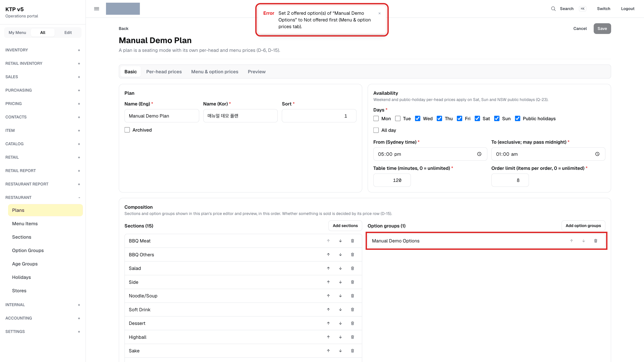Focus the Table time minutes field

tap(392, 180)
